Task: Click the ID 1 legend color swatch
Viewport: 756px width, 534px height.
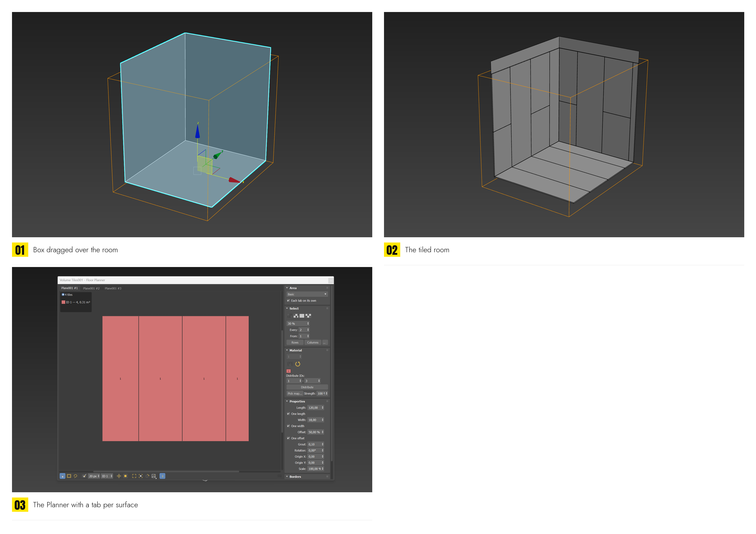Action: (x=63, y=302)
